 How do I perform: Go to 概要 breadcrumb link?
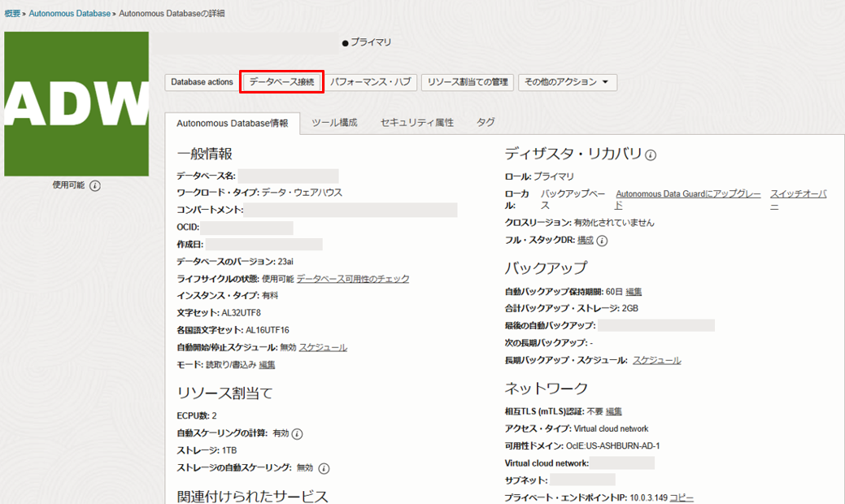[12, 14]
